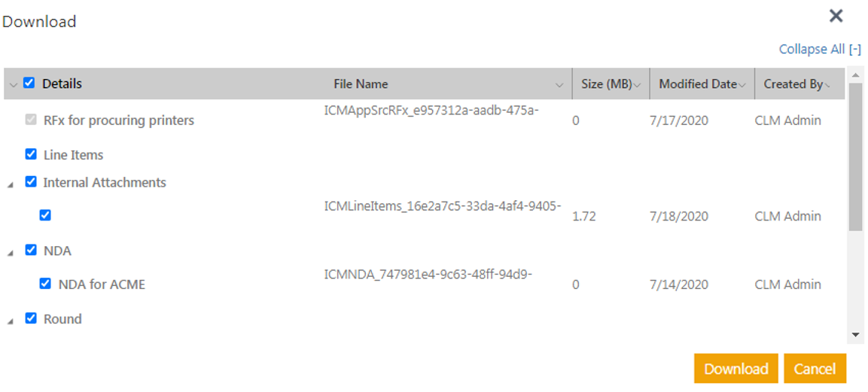Click the scrollbar down arrow
Screen dimensions: 868x392
click(x=855, y=334)
